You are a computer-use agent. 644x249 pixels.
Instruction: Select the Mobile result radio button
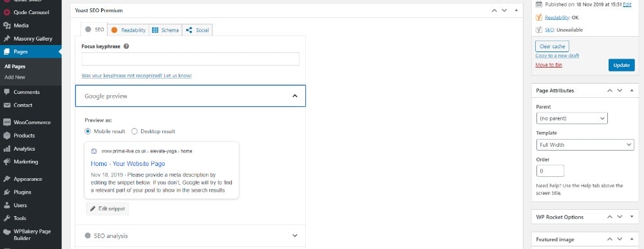(x=88, y=131)
